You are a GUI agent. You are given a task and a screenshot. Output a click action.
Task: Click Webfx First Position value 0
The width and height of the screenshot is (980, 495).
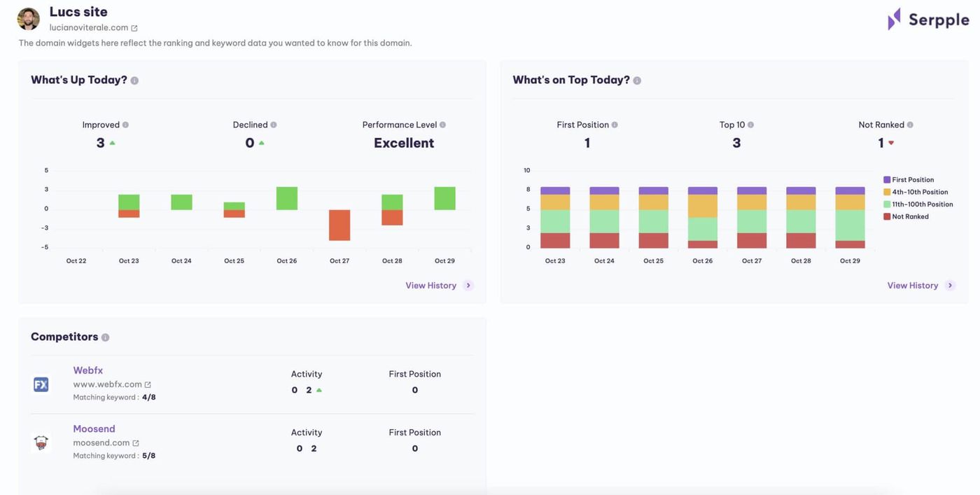tap(415, 390)
